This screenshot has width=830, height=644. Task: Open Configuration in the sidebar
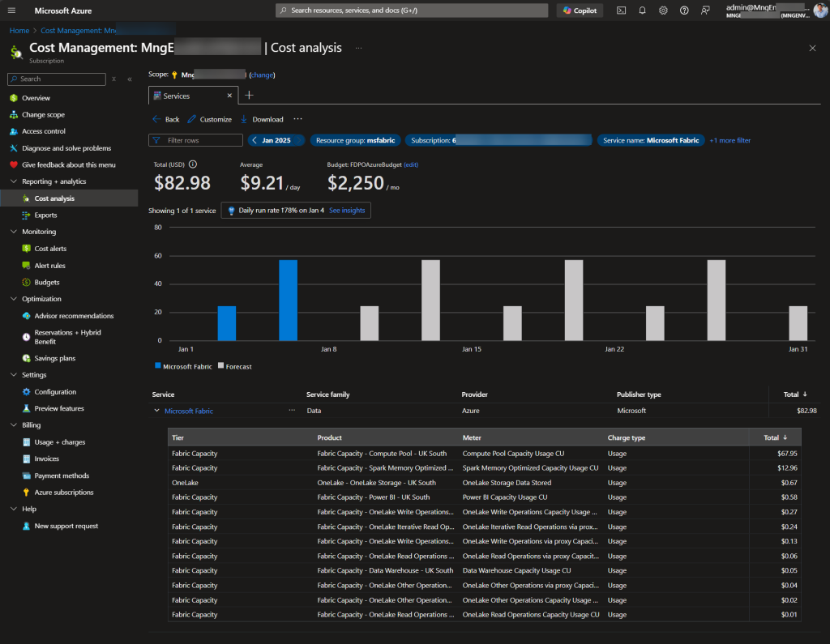[x=55, y=392]
